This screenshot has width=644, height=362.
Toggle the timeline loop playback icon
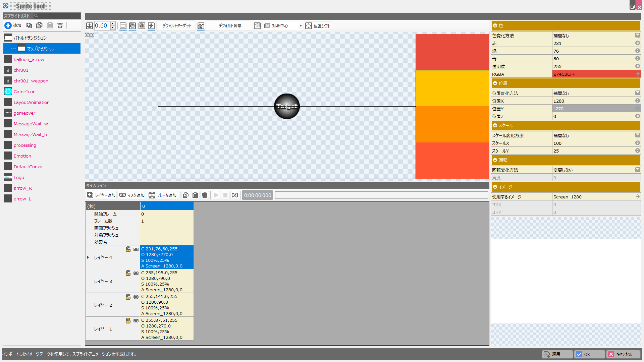click(x=235, y=195)
